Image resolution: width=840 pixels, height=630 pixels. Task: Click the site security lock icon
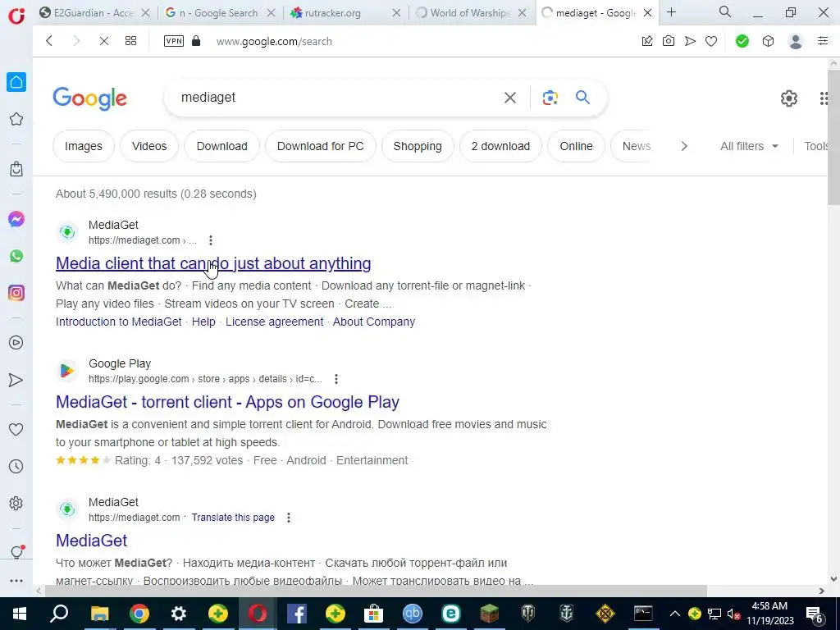196,41
